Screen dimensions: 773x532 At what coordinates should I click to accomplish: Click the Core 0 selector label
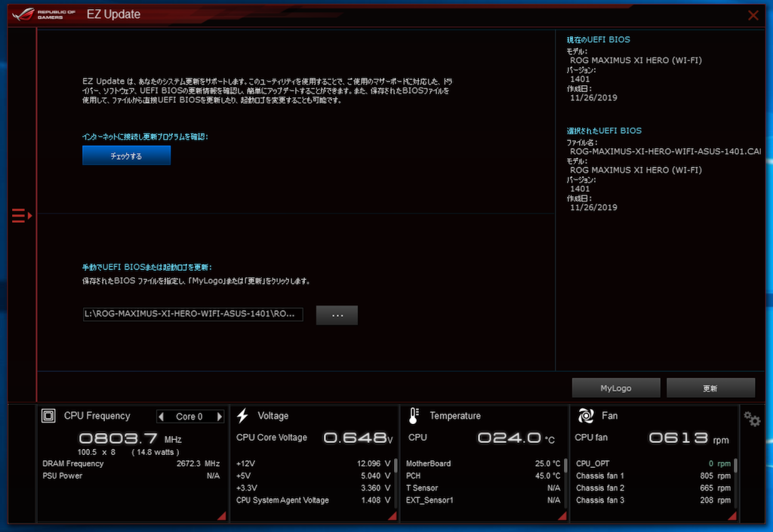point(189,417)
